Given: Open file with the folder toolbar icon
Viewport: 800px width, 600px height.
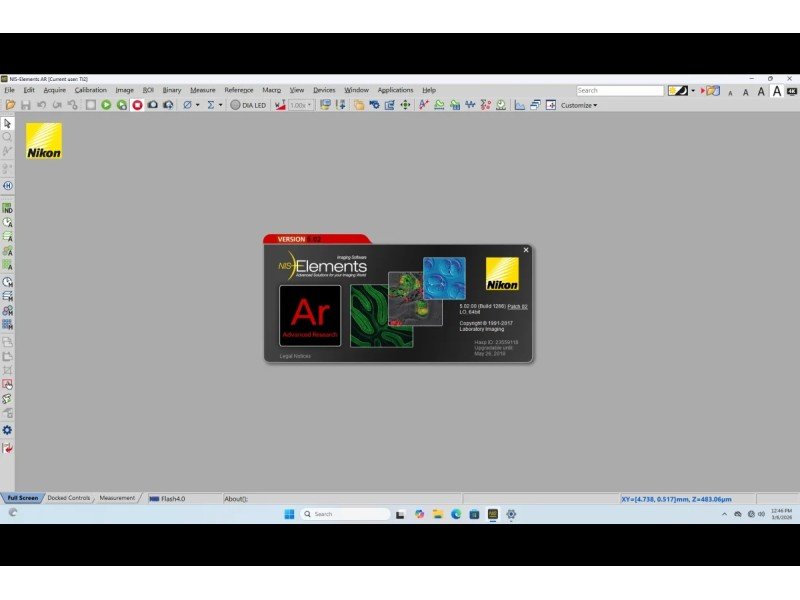Looking at the screenshot, I should click(x=10, y=105).
